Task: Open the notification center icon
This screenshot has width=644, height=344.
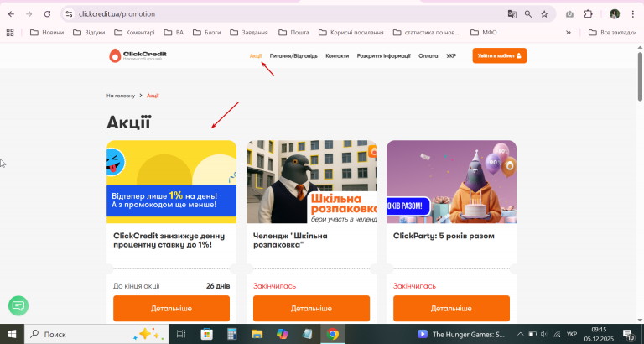Action: (628, 334)
